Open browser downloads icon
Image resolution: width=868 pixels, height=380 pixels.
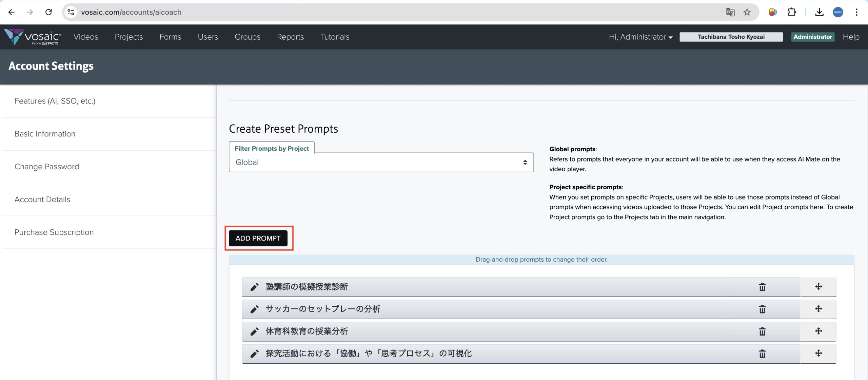coord(819,12)
